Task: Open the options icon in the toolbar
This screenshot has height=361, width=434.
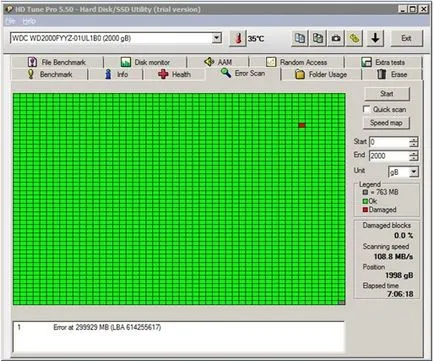Action: tap(354, 38)
